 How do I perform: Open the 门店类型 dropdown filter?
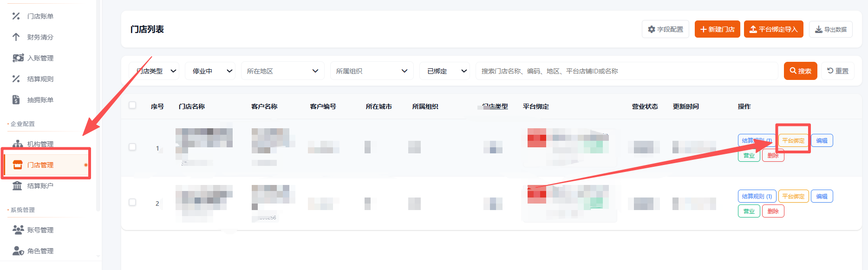pos(154,71)
